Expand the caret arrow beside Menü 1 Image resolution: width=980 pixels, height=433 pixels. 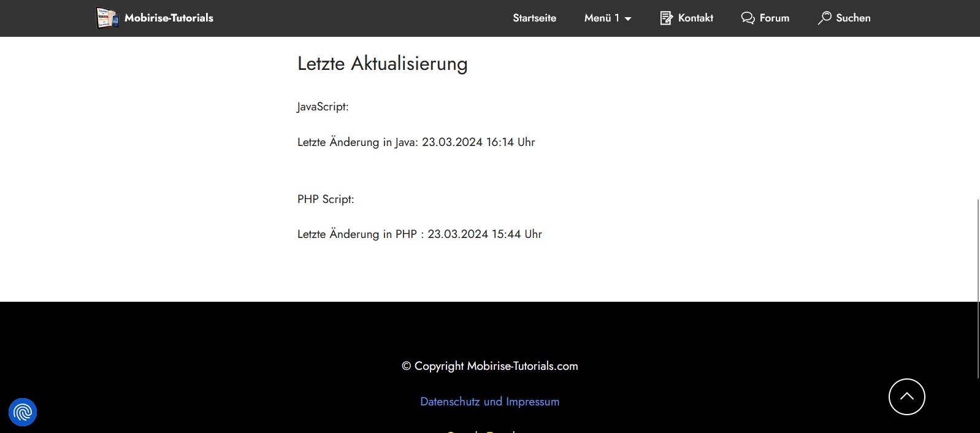[x=628, y=18]
